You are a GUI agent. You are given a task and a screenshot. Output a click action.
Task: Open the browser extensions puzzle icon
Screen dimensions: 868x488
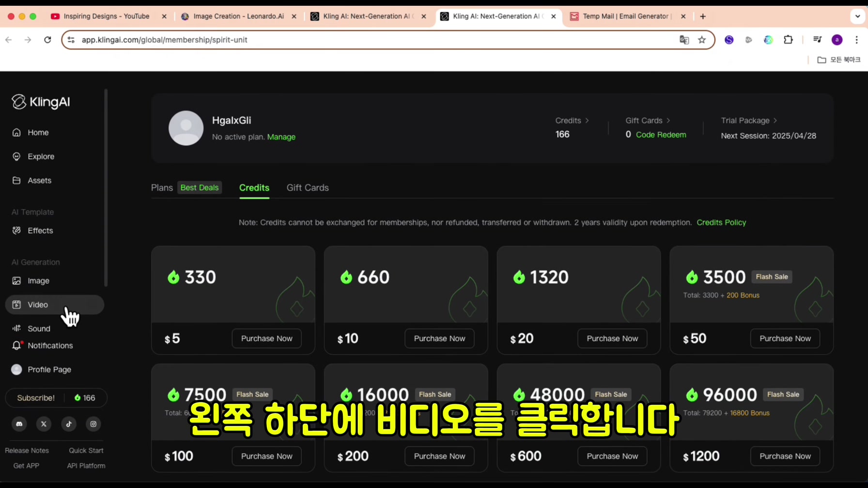point(788,40)
